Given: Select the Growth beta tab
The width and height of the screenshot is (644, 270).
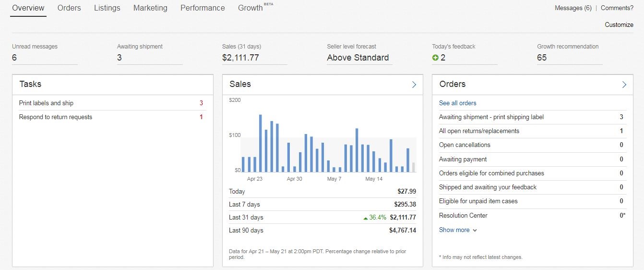Looking at the screenshot, I should click(250, 8).
